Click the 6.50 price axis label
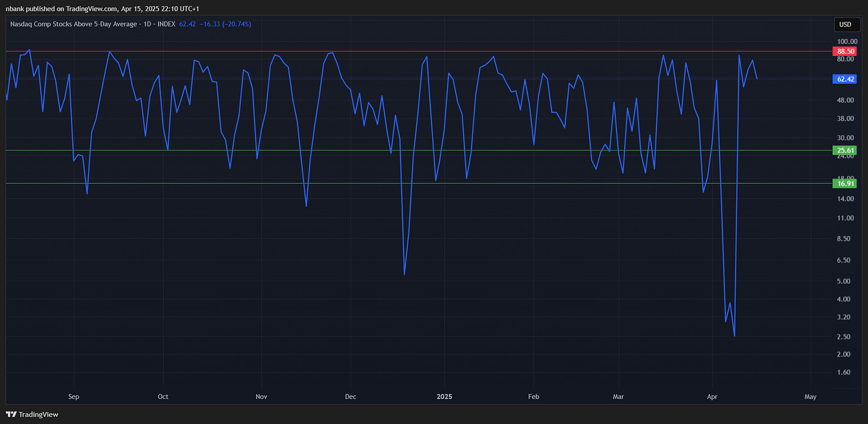 click(845, 260)
